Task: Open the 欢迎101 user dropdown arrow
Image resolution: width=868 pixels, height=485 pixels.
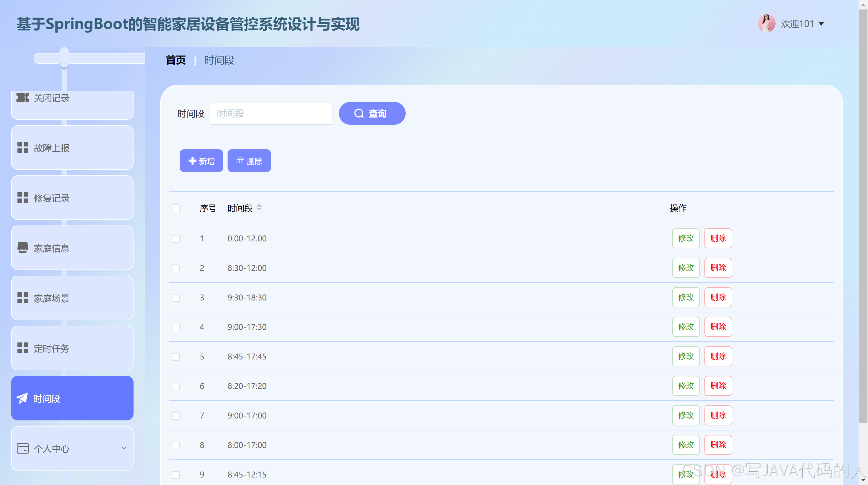Action: pos(821,24)
